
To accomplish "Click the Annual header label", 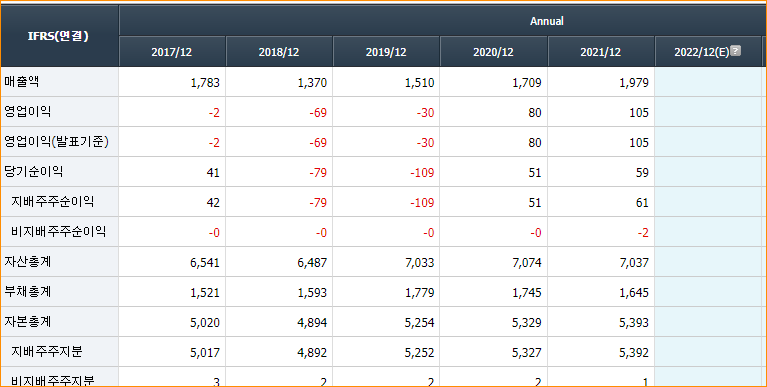I will [546, 21].
